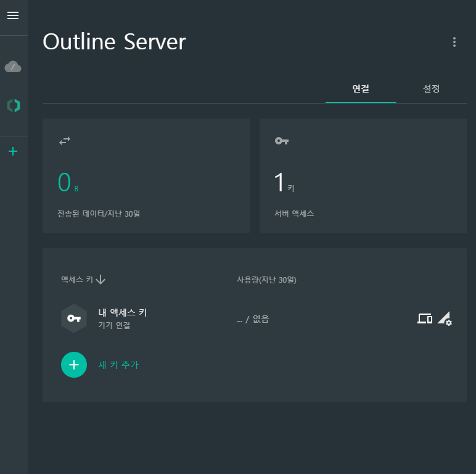
Task: Open the three-dot server options menu
Action: [454, 42]
